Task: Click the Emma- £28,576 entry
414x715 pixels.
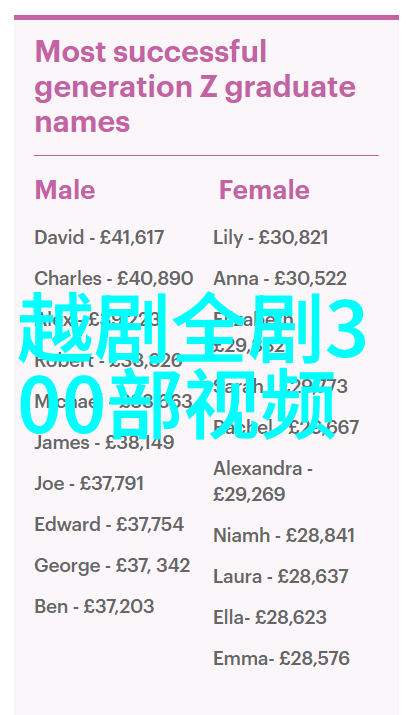Action: 281,658
